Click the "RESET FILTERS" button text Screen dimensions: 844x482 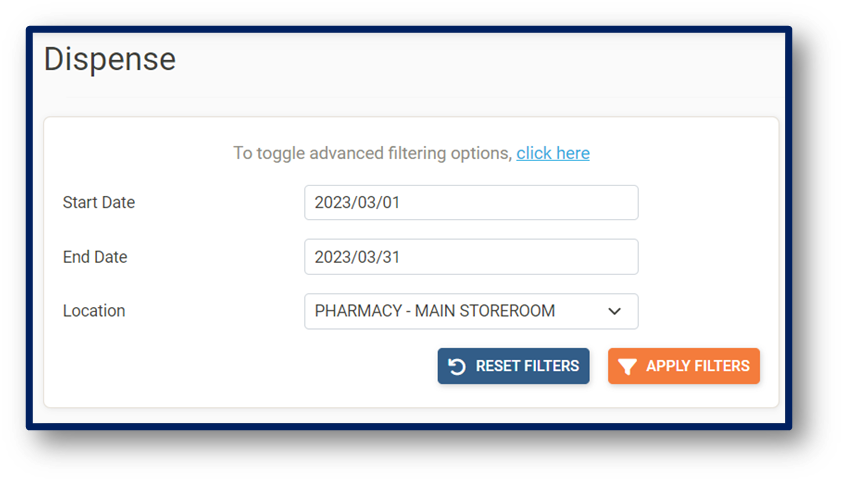tap(527, 366)
